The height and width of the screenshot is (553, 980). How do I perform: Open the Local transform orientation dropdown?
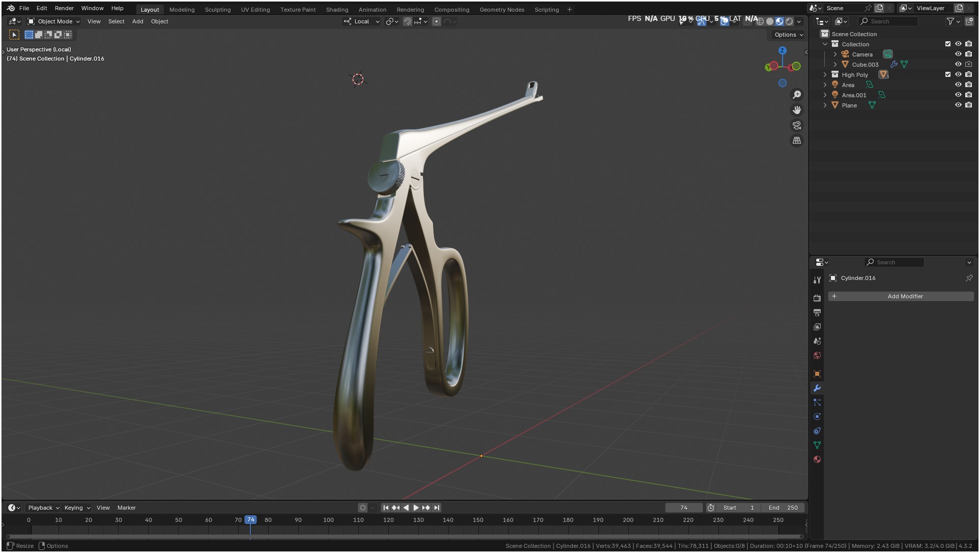(362, 21)
